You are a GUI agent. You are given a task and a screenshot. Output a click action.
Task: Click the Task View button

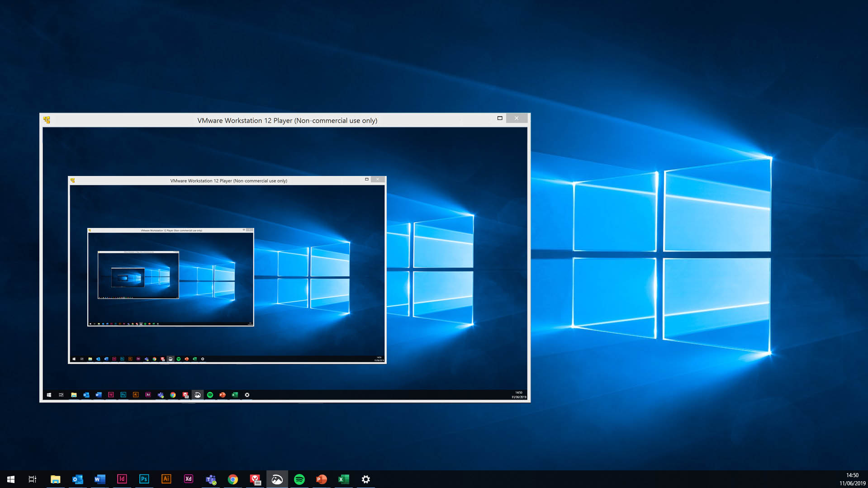(32, 479)
